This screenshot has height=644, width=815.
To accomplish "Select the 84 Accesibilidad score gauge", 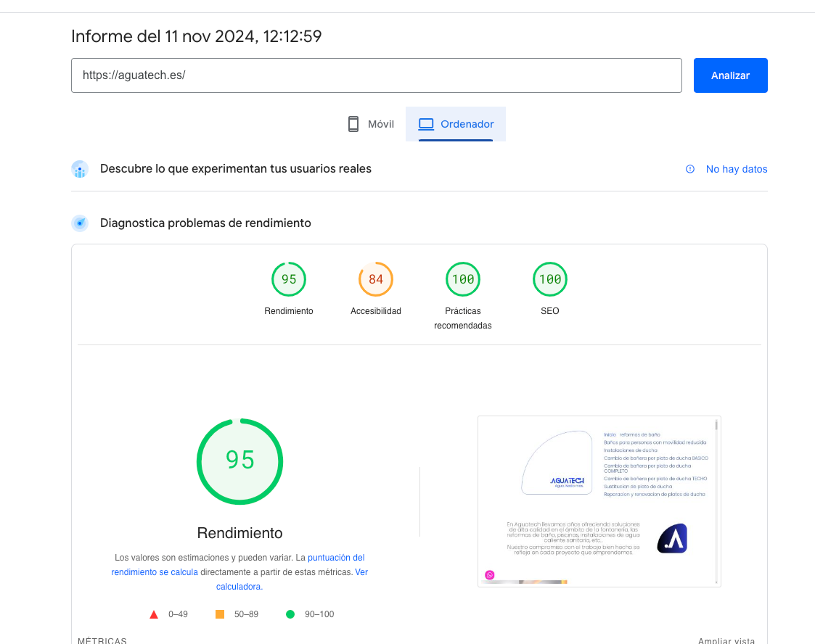I will coord(376,279).
